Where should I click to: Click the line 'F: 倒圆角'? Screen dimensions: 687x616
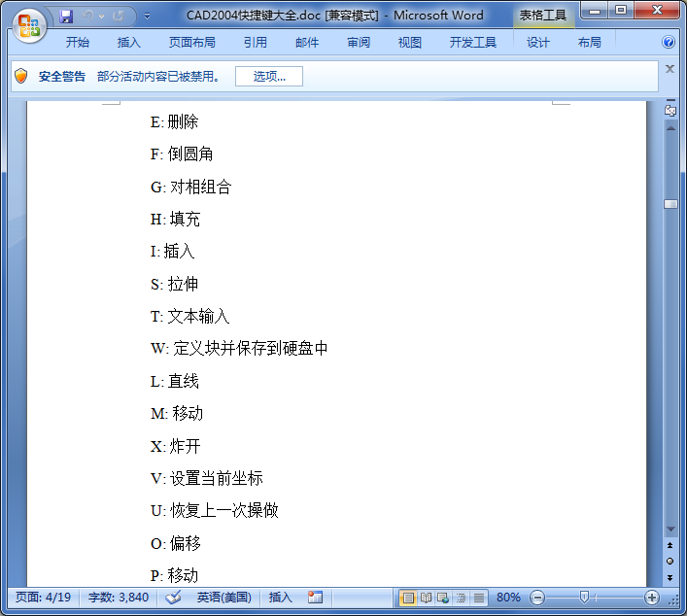tap(182, 154)
